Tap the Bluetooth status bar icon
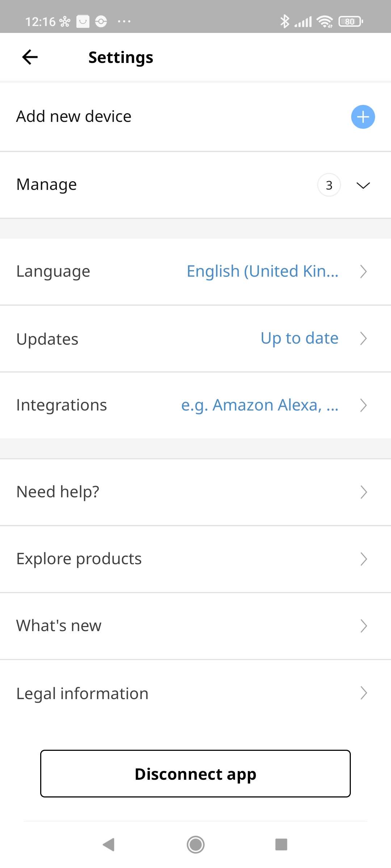391x868 pixels. tap(285, 21)
